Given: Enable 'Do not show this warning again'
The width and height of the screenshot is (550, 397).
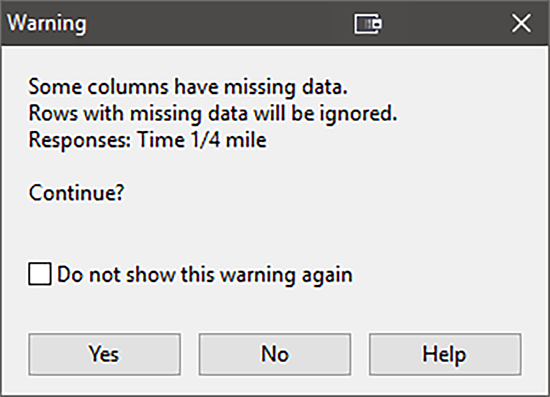Looking at the screenshot, I should click(x=40, y=274).
